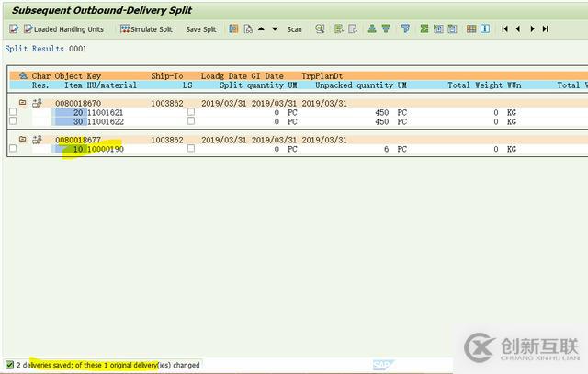Click Ship-To 1003862 in the 0080018677 row

click(167, 140)
